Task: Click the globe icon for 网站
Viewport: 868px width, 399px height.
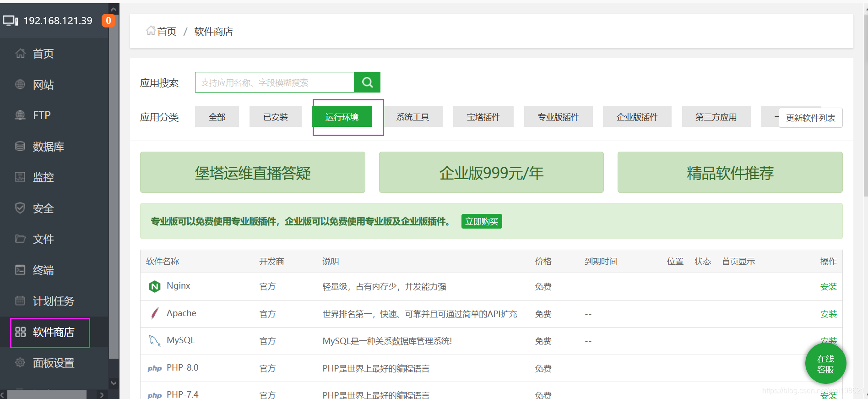Action: (x=20, y=84)
